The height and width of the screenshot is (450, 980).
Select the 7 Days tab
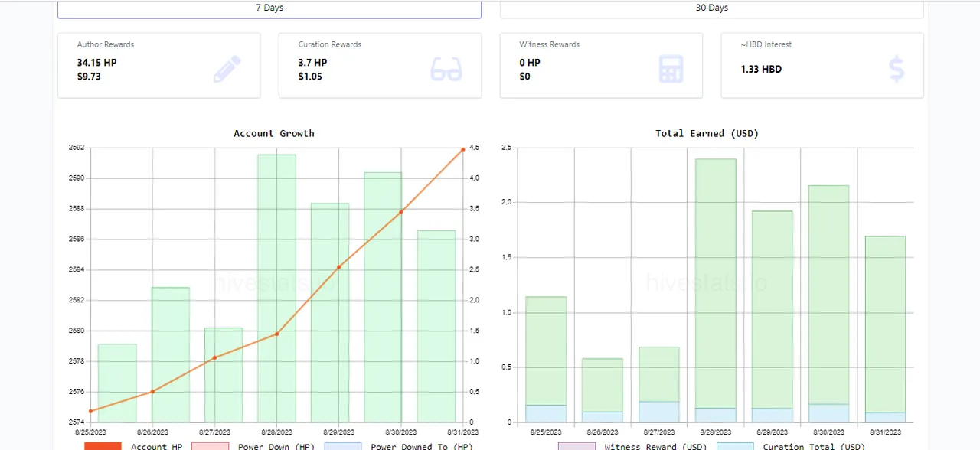click(x=269, y=8)
